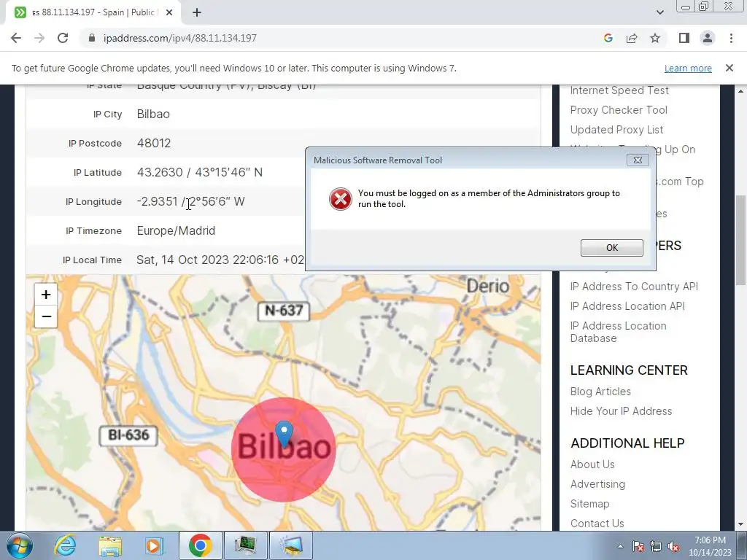Click the browser Forward arrow
747x560 pixels.
click(39, 38)
